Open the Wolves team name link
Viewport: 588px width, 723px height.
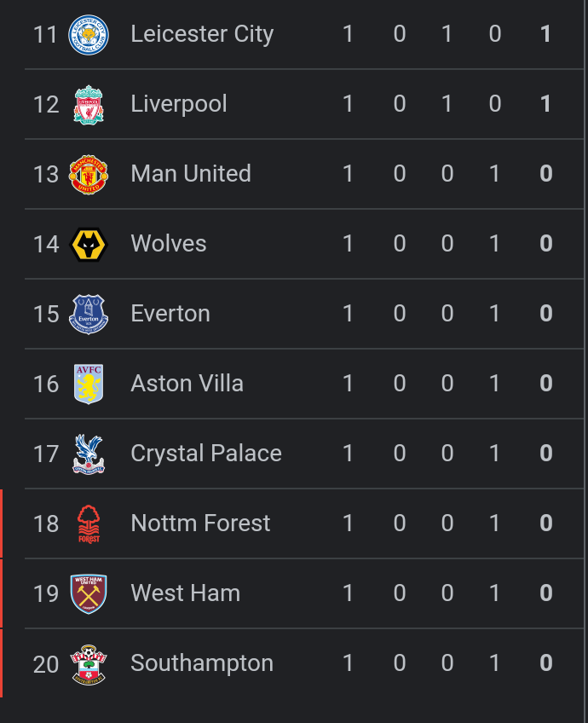point(169,244)
